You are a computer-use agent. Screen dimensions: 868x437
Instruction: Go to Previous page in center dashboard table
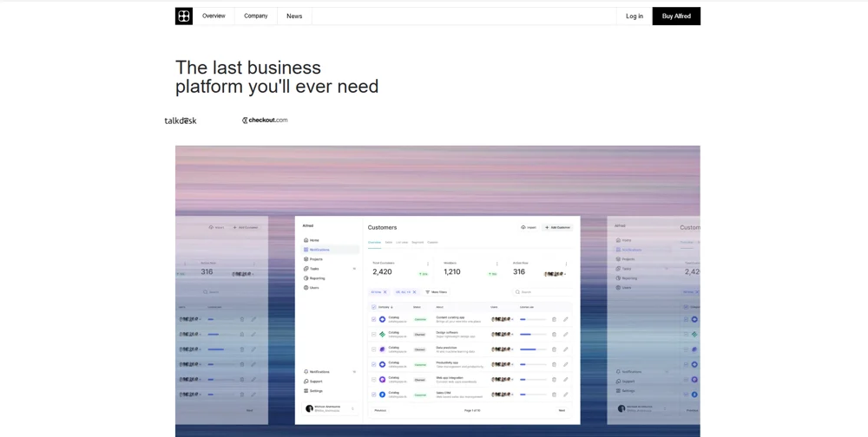pyautogui.click(x=380, y=410)
